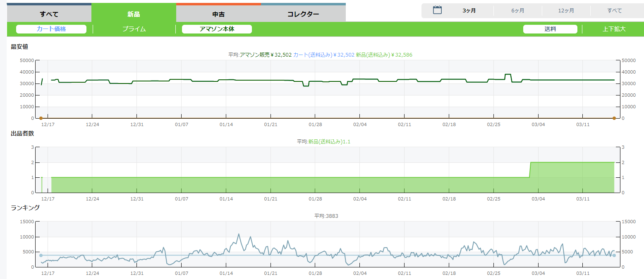Click the カート(送料込み) legend in price chart

[323, 55]
